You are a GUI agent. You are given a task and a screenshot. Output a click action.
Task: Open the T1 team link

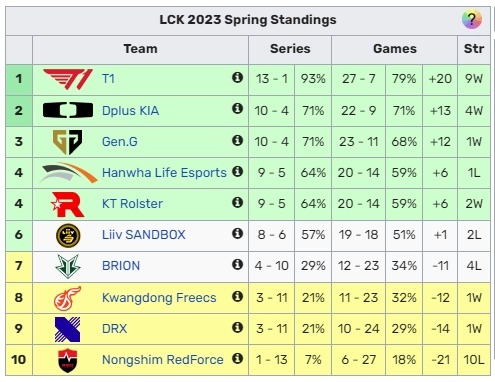[108, 79]
